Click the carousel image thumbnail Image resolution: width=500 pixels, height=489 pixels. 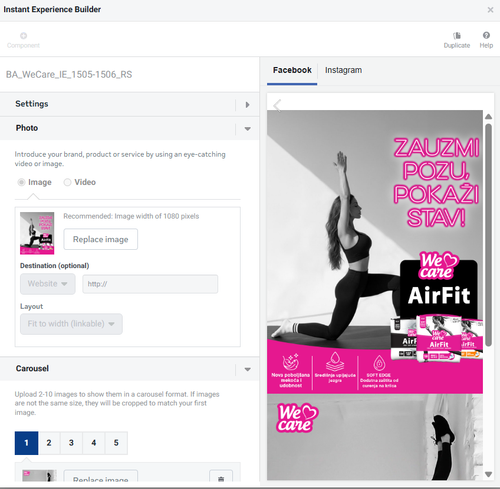[x=39, y=476]
